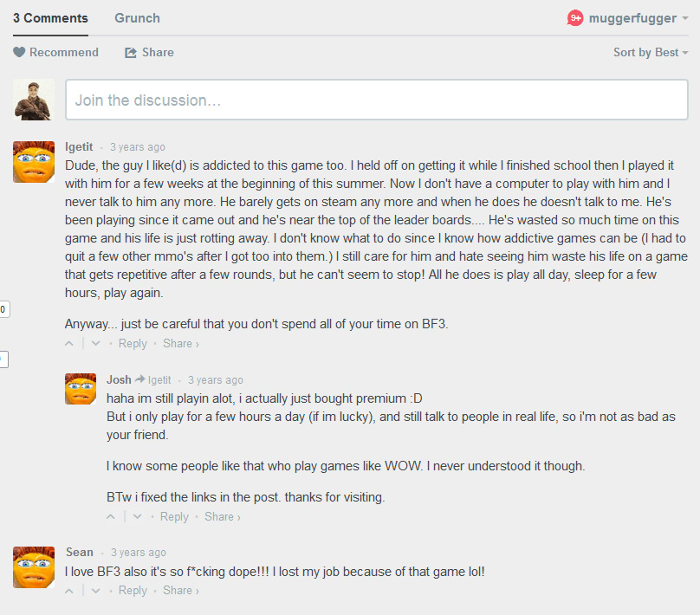Click the Join the discussion field

[x=377, y=100]
